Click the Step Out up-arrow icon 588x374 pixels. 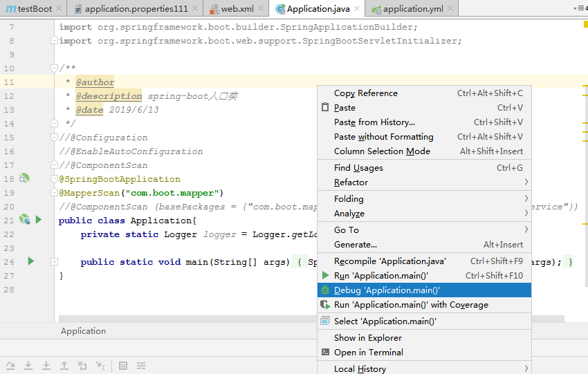tap(64, 366)
